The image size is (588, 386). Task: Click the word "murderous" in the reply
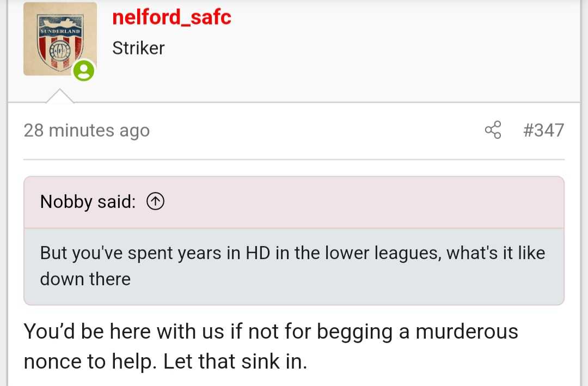467,332
